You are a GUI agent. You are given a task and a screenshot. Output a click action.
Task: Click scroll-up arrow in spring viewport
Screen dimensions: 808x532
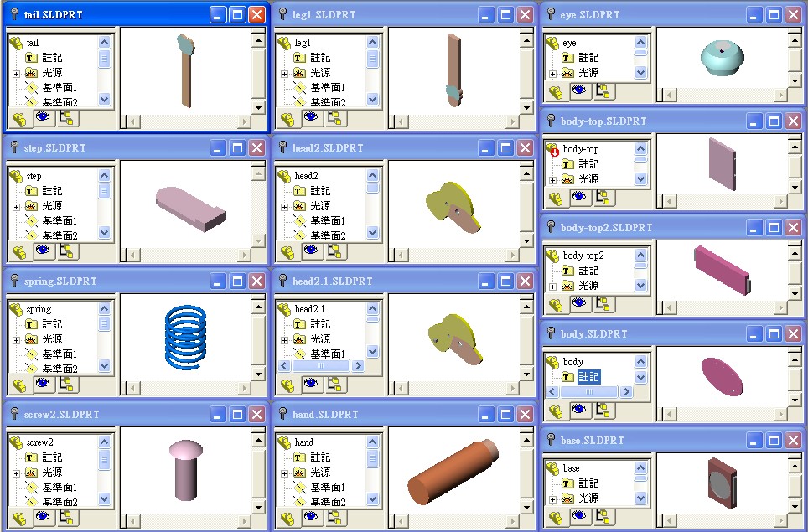(259, 307)
